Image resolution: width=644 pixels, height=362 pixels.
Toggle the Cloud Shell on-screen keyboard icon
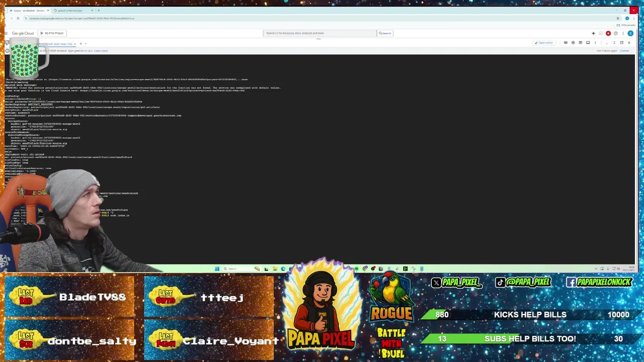coord(566,43)
